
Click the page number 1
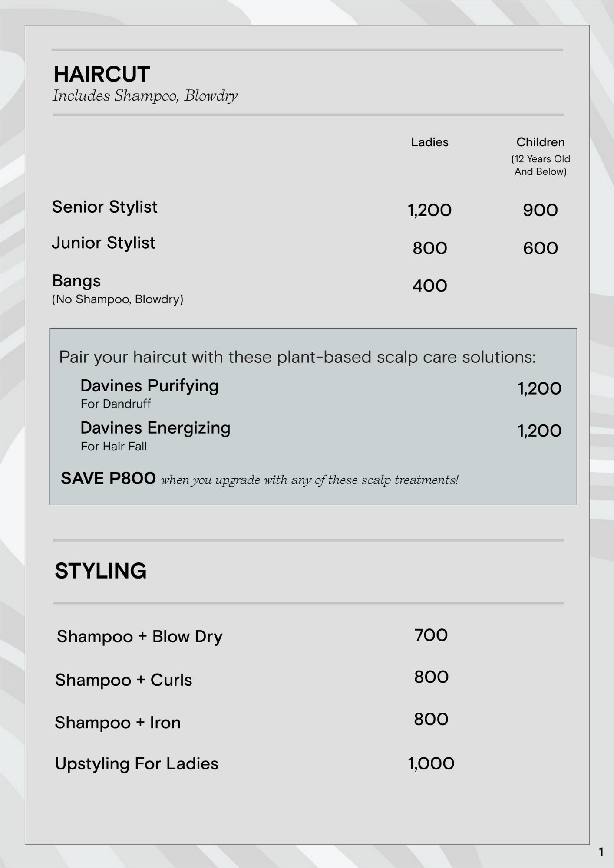(601, 852)
